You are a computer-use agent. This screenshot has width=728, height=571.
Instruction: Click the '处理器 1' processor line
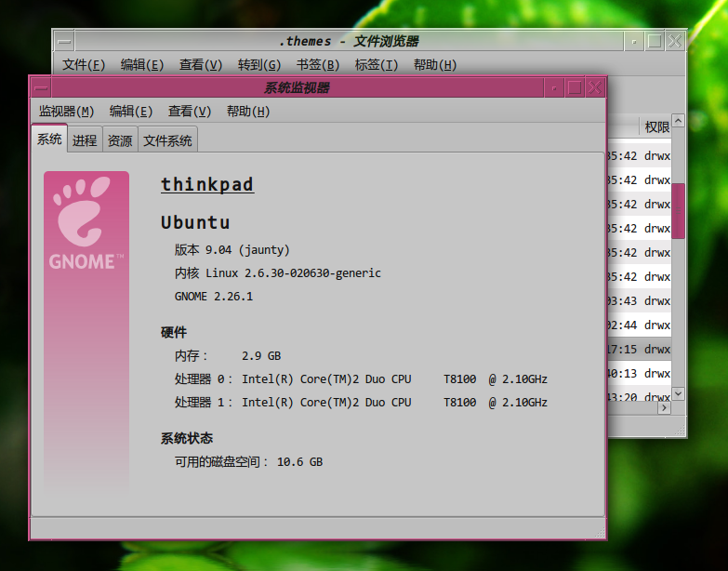(361, 403)
